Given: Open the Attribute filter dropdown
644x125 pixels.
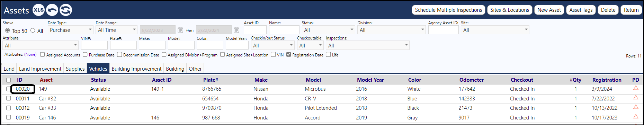Looking at the screenshot, I should (41, 45).
